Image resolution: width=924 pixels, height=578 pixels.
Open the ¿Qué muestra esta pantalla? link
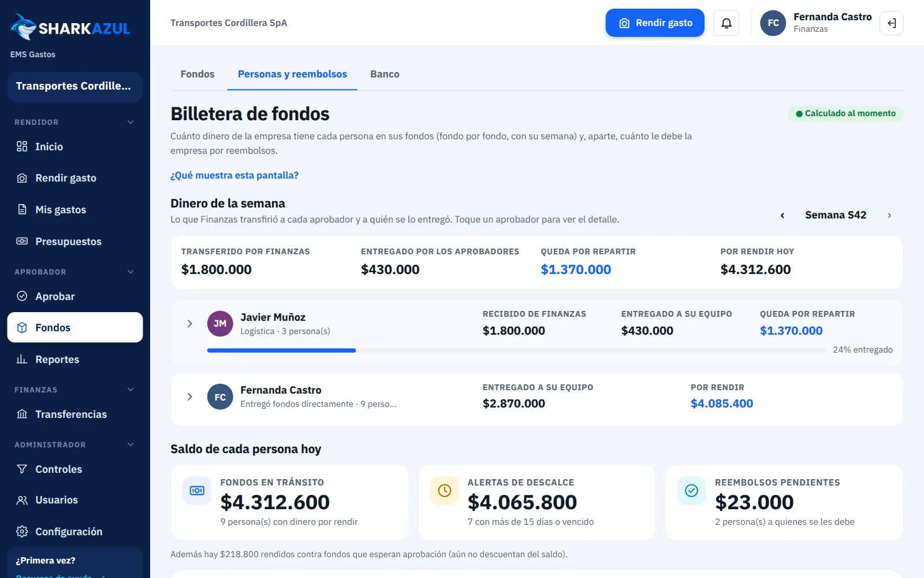[234, 175]
